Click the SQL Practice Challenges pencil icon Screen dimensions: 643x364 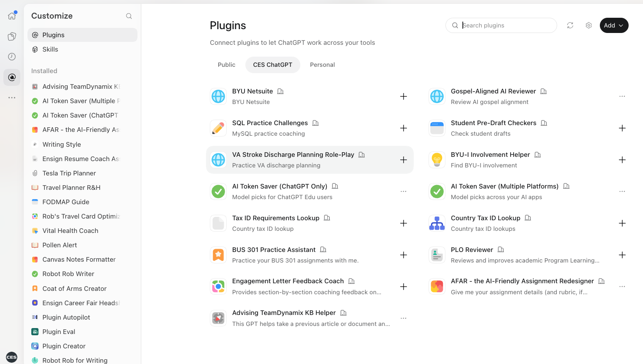click(x=218, y=128)
